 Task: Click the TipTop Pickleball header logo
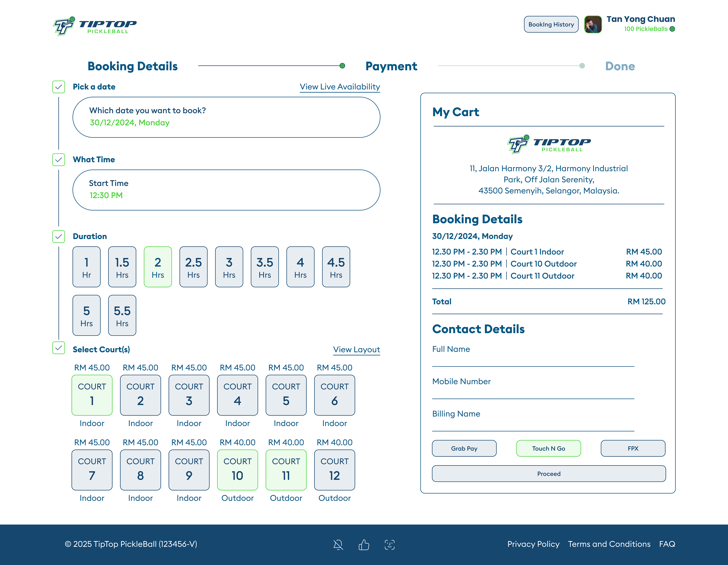(x=95, y=26)
